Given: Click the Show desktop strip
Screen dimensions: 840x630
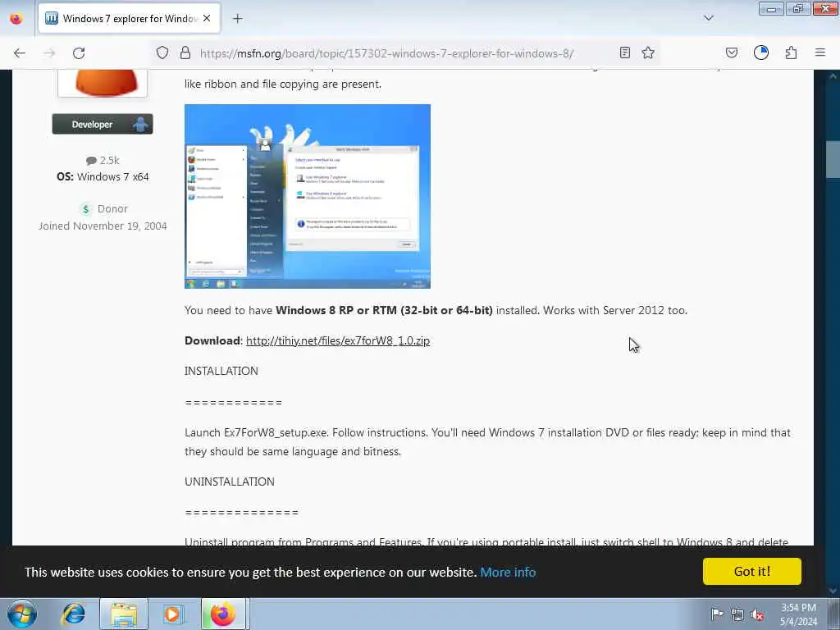Looking at the screenshot, I should (834, 614).
